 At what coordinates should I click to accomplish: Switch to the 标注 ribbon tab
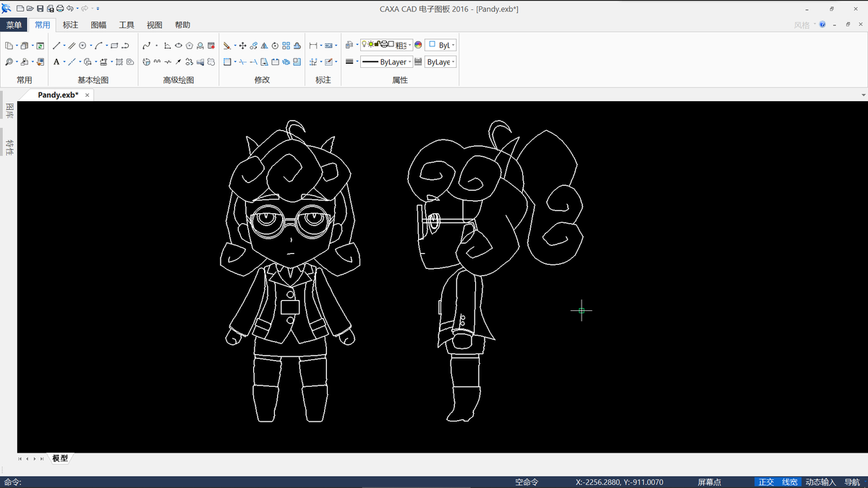70,25
